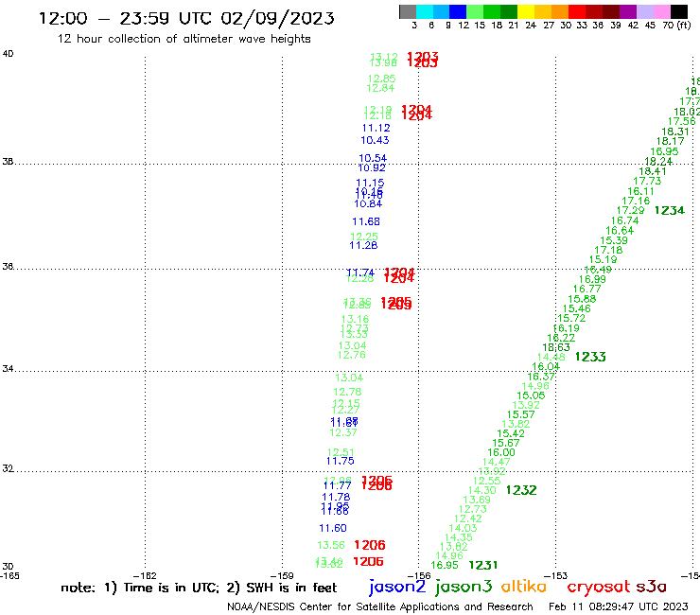Click the wave height value '12.85'

(381, 79)
